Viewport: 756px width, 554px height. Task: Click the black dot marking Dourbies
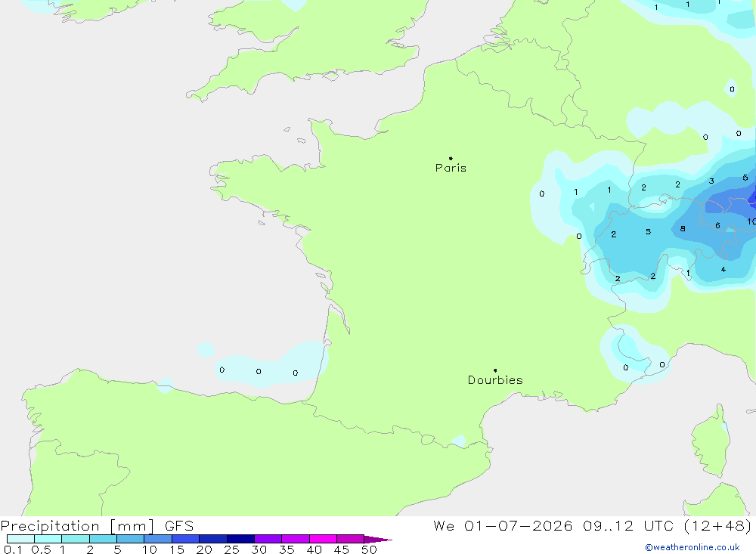click(495, 370)
